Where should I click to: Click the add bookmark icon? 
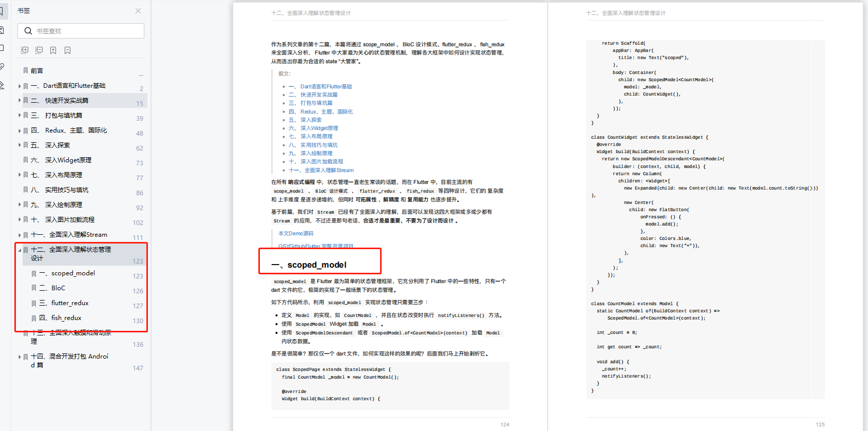(x=53, y=50)
